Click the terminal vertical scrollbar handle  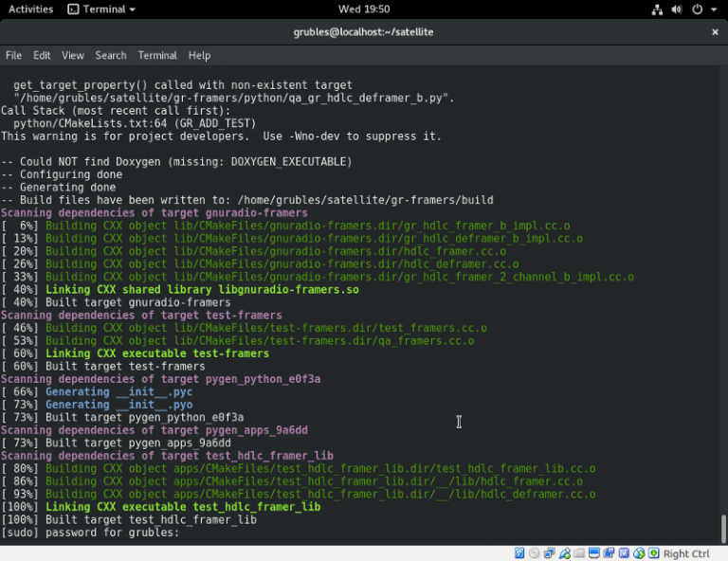pyautogui.click(x=722, y=528)
